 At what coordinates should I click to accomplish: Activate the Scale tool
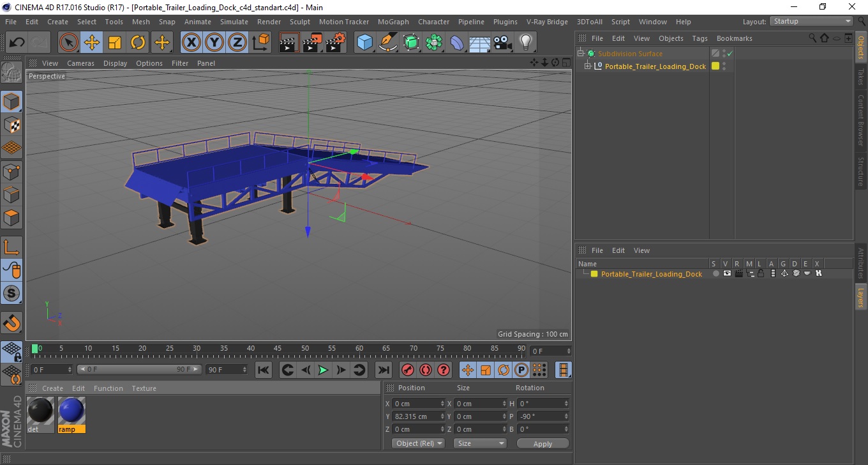coord(115,43)
